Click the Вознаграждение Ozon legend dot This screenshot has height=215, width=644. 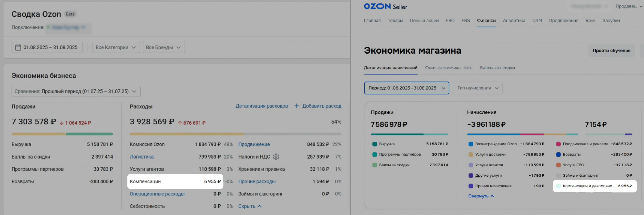[471, 144]
